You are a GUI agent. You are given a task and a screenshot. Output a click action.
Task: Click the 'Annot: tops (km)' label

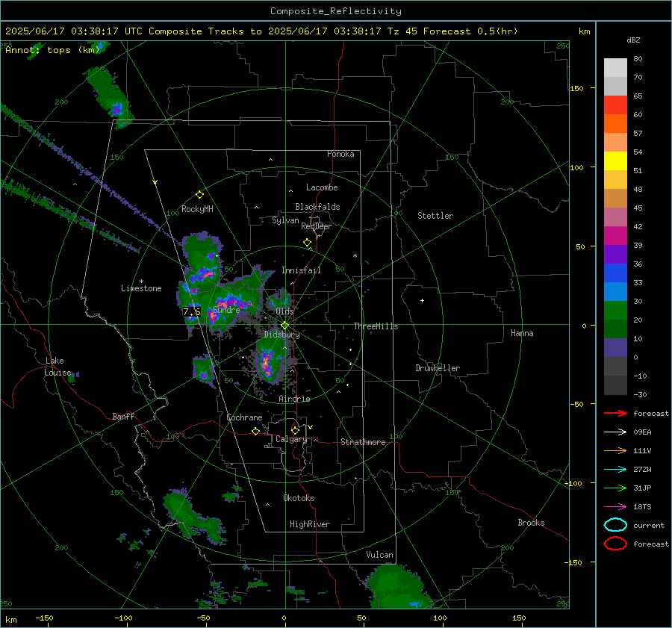52,50
